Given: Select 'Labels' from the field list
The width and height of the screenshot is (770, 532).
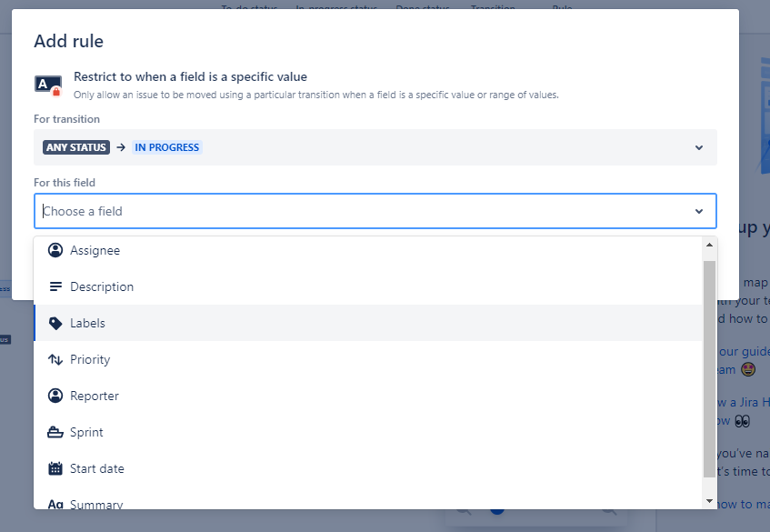Looking at the screenshot, I should point(88,322).
